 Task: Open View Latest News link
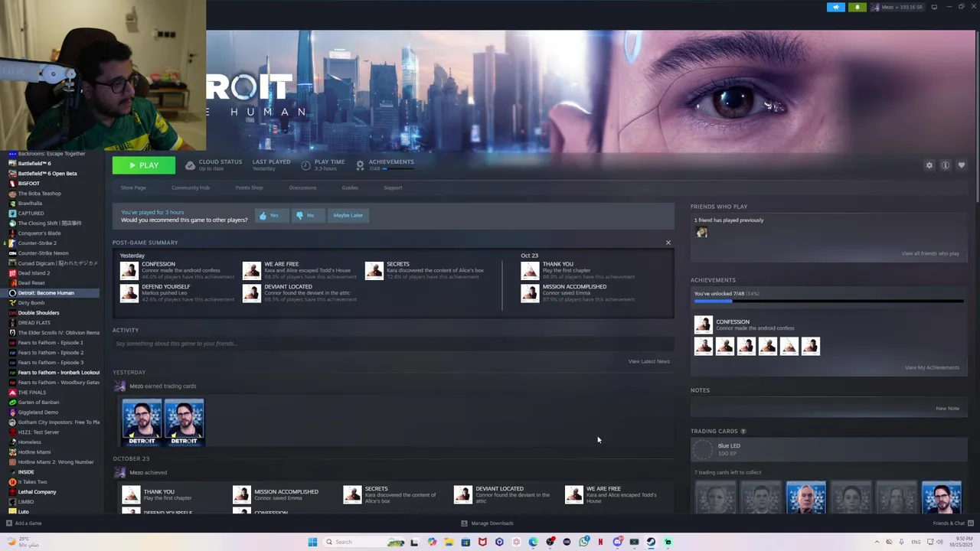click(x=648, y=361)
